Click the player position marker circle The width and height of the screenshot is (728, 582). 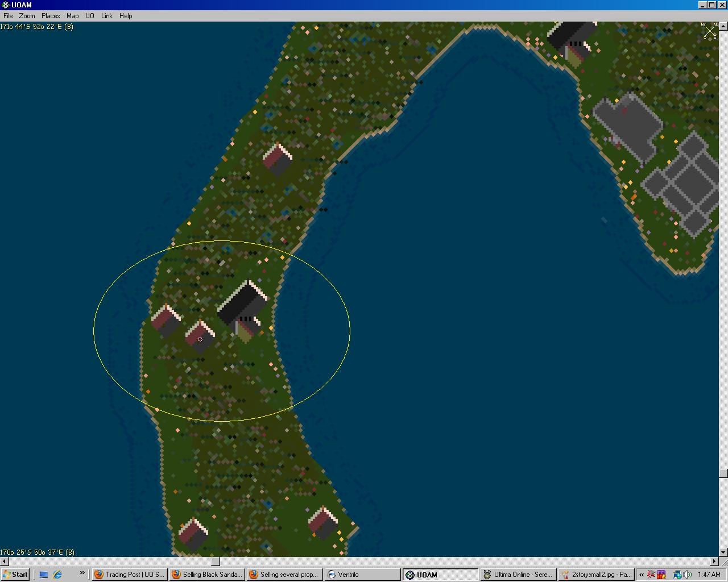pyautogui.click(x=200, y=339)
